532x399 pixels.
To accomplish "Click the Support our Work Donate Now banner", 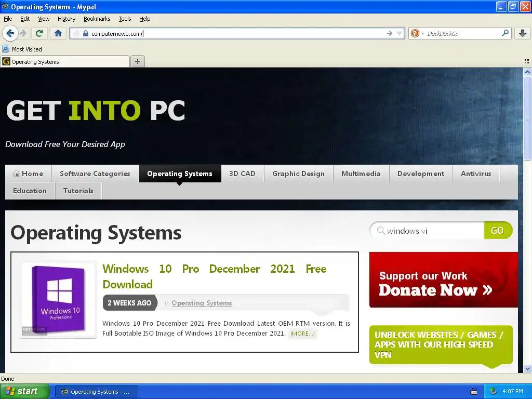I will (444, 280).
